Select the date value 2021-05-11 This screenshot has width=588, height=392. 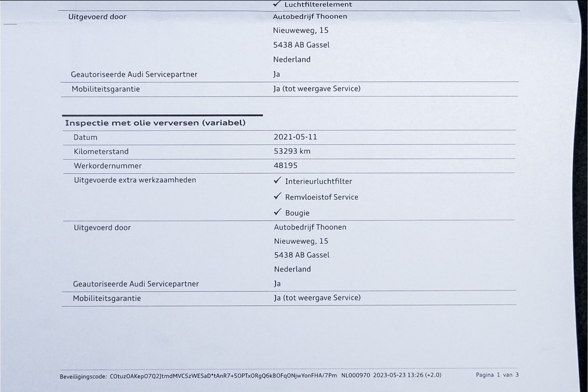coord(295,137)
